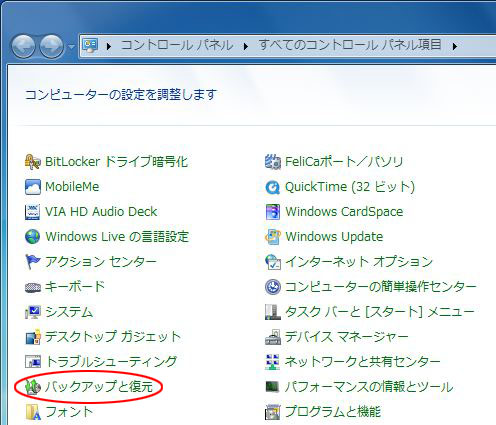Open ネットワークと共有センター link
Image resolution: width=496 pixels, height=425 pixels.
click(x=363, y=362)
